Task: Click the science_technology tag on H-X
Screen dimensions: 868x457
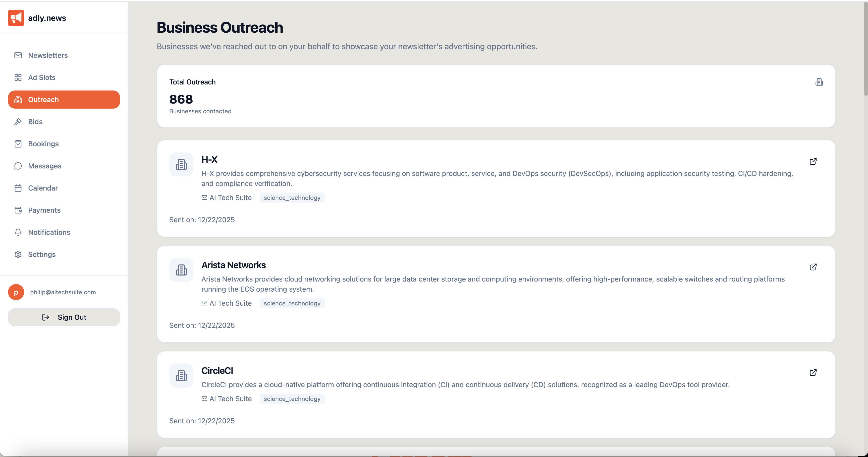Action: tap(292, 198)
